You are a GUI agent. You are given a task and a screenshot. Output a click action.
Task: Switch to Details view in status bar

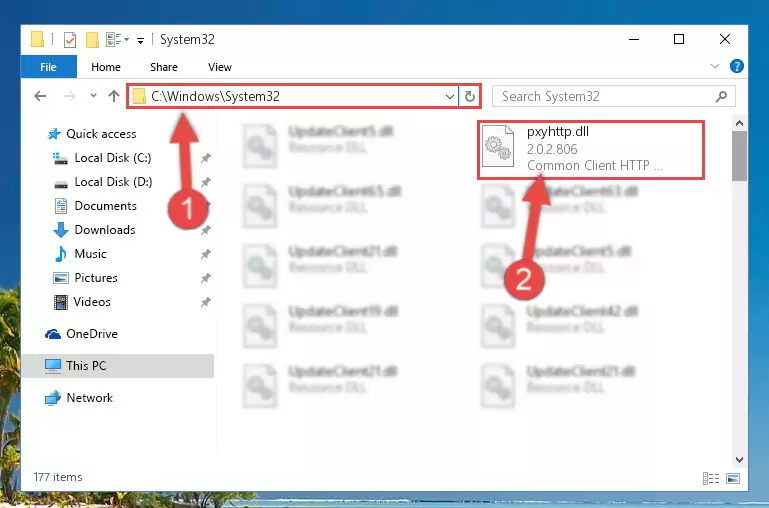[711, 478]
